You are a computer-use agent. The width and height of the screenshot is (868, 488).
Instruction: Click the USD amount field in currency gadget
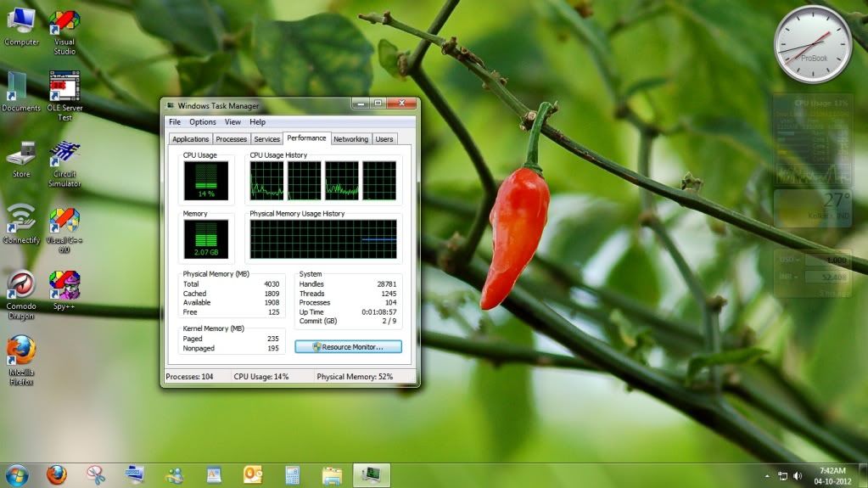(827, 260)
